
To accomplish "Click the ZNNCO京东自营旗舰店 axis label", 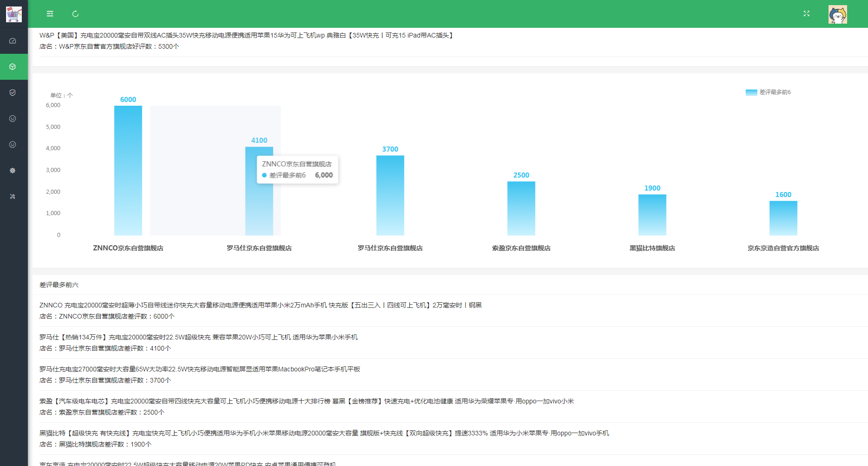I will [128, 248].
